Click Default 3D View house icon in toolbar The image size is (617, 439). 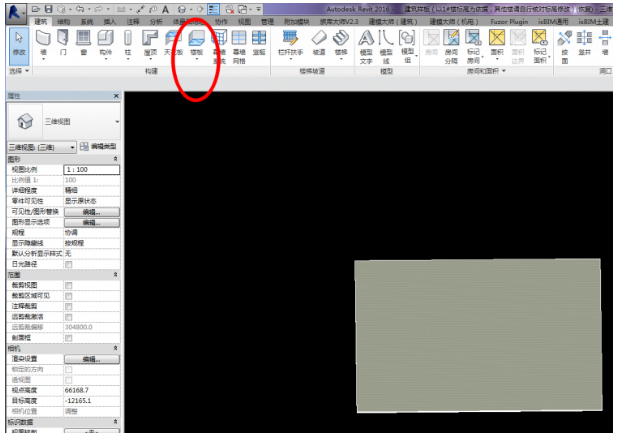click(182, 9)
